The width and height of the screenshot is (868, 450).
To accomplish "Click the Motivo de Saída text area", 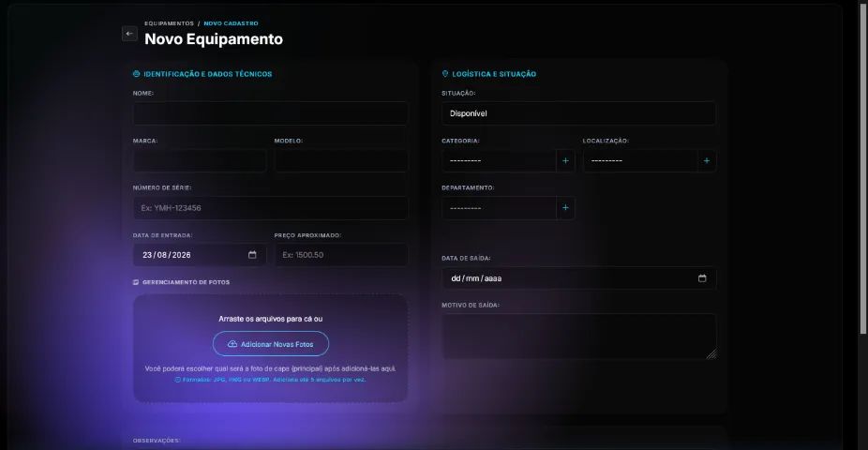I will coord(578,337).
